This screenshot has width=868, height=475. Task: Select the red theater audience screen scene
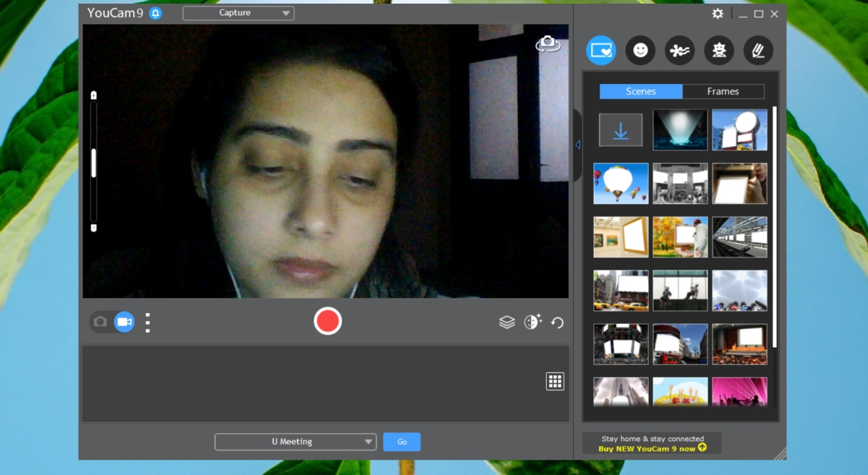739,343
